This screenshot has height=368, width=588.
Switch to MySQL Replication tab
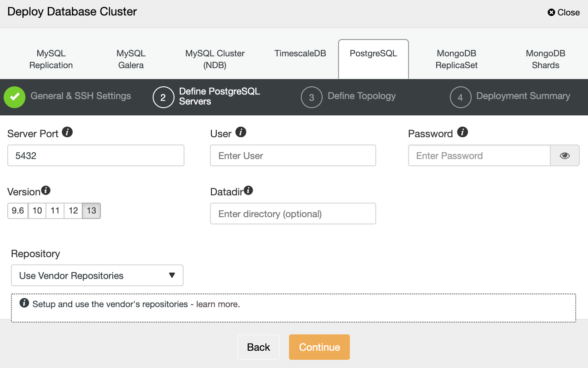51,59
